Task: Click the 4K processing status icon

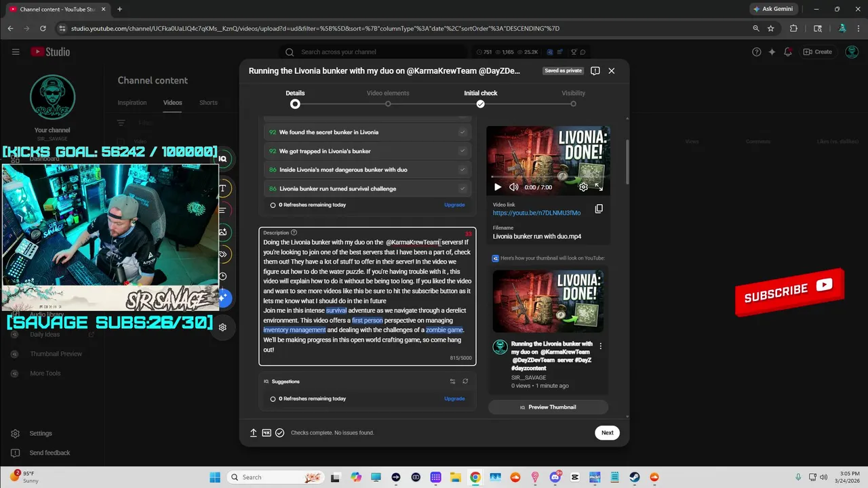Action: click(267, 432)
